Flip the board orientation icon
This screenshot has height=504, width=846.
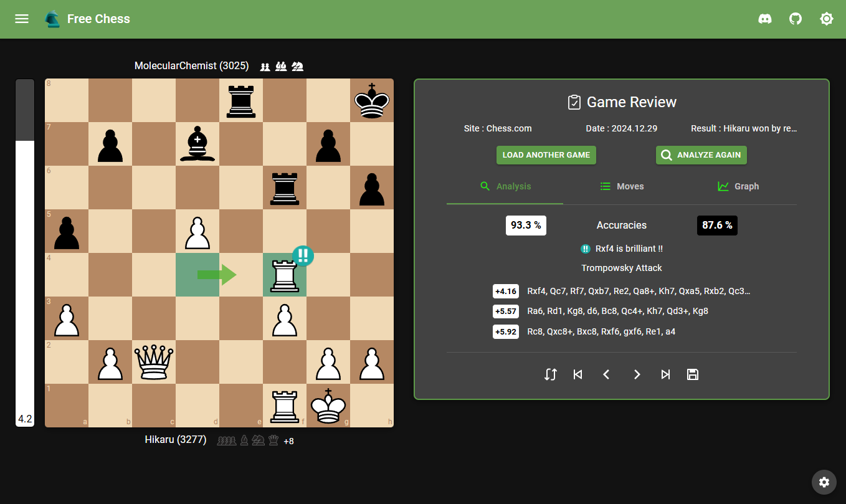click(x=550, y=374)
